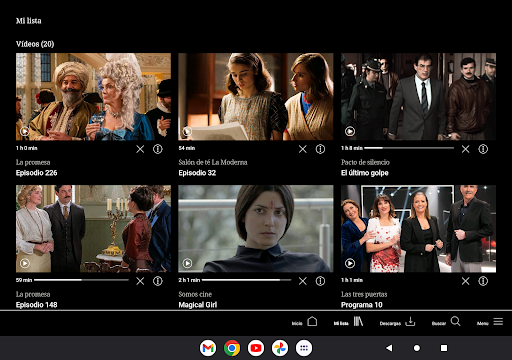Show info for Las tres puertas Programa 10

[x=483, y=281]
